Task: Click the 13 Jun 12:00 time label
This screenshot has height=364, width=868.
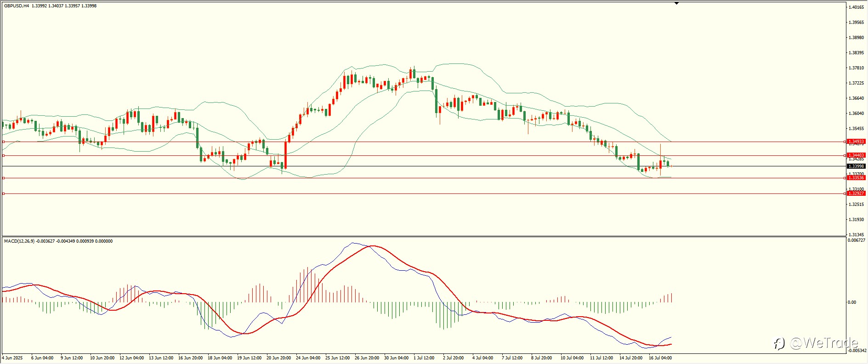Action: click(161, 358)
